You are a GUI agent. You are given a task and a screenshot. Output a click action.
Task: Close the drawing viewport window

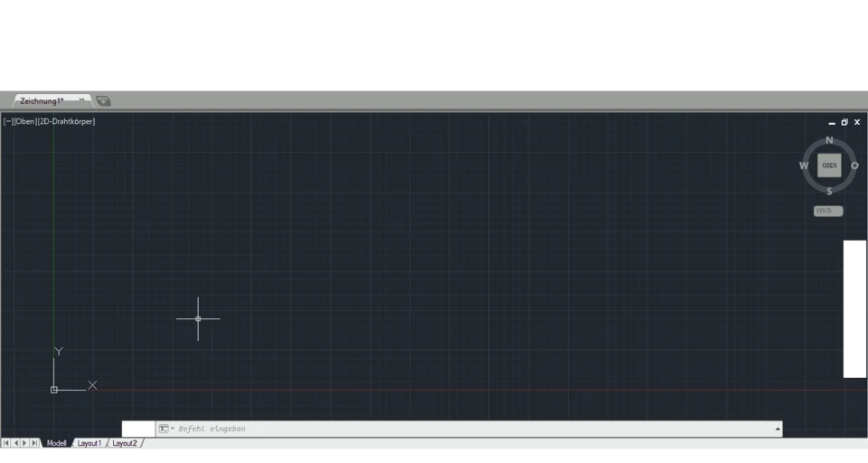point(857,122)
